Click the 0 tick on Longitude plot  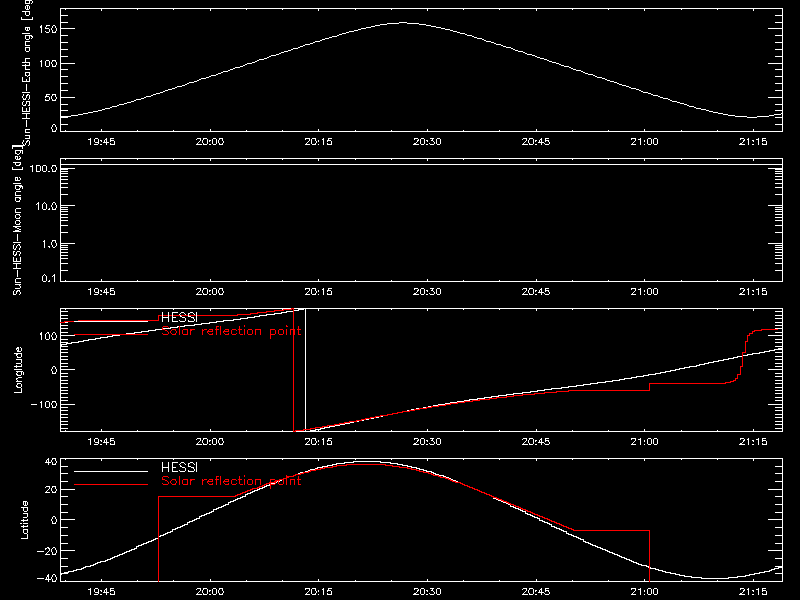(x=54, y=370)
